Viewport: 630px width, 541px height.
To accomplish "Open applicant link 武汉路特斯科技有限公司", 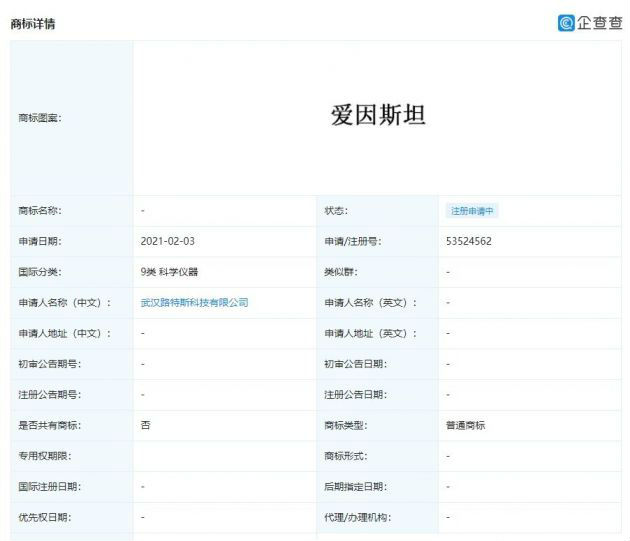I will click(x=194, y=302).
